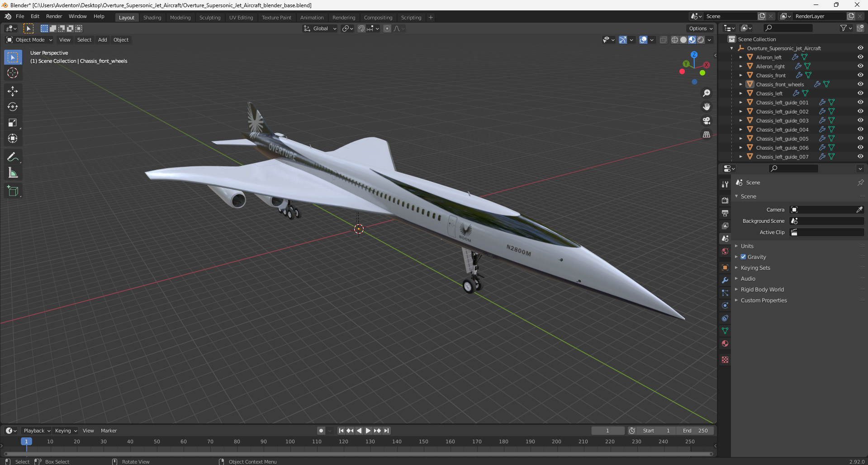Open the Object Mode dropdown

coord(29,40)
